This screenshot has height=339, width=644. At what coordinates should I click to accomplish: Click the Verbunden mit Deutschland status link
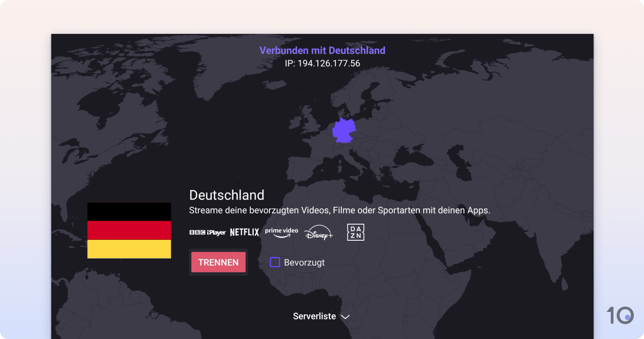[322, 50]
